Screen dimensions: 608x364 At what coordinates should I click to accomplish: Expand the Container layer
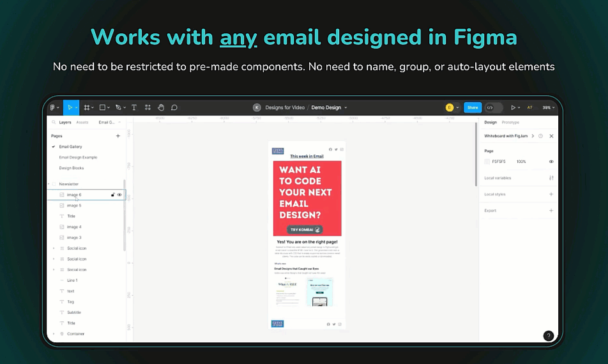tap(54, 334)
